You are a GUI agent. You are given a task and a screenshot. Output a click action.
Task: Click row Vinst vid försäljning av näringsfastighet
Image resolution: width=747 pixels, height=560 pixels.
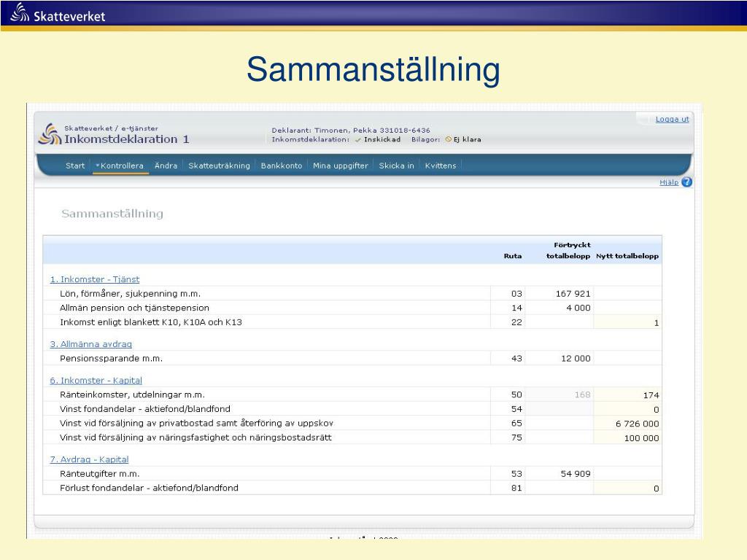[352, 437]
